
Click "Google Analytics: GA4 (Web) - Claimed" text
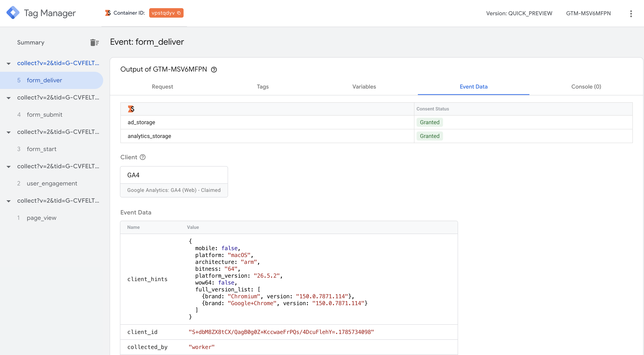(x=174, y=190)
